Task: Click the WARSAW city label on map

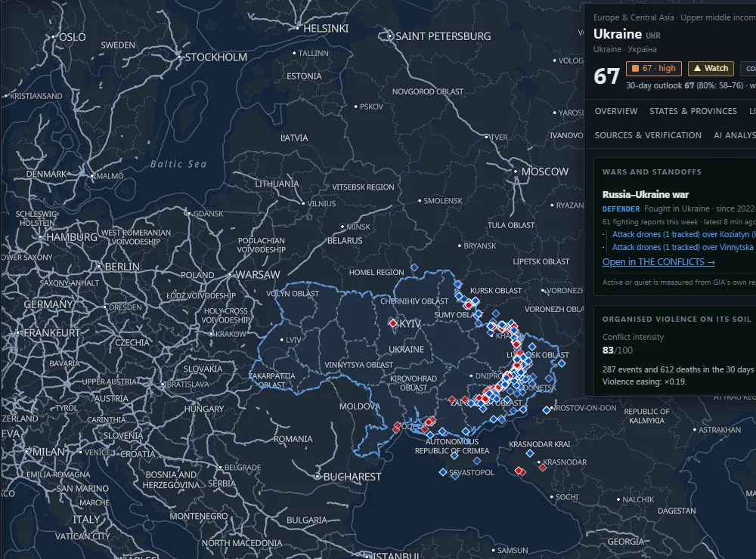Action: coord(258,275)
